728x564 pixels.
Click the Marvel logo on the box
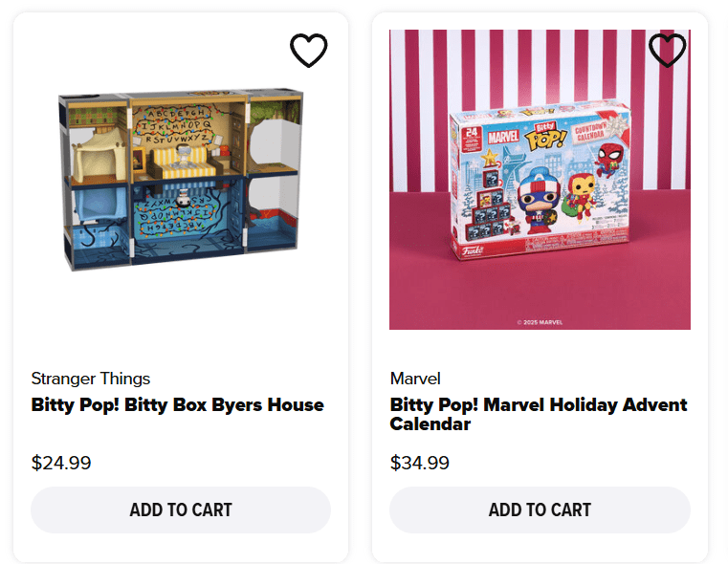pyautogui.click(x=505, y=137)
